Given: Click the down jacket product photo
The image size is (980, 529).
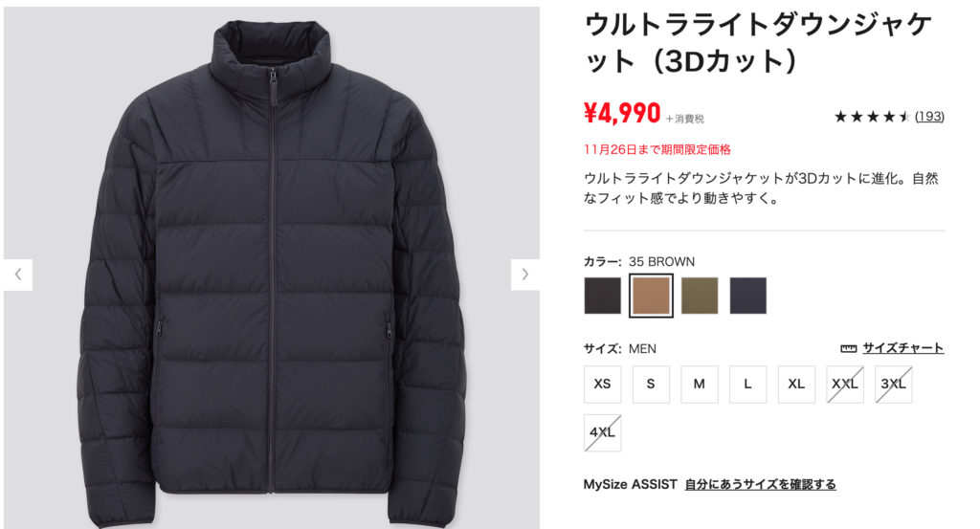Looking at the screenshot, I should pyautogui.click(x=272, y=269).
